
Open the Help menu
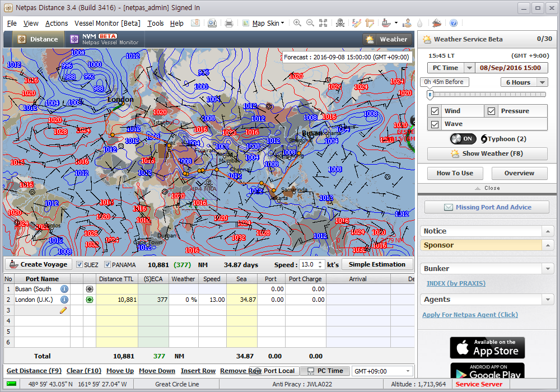coord(177,24)
